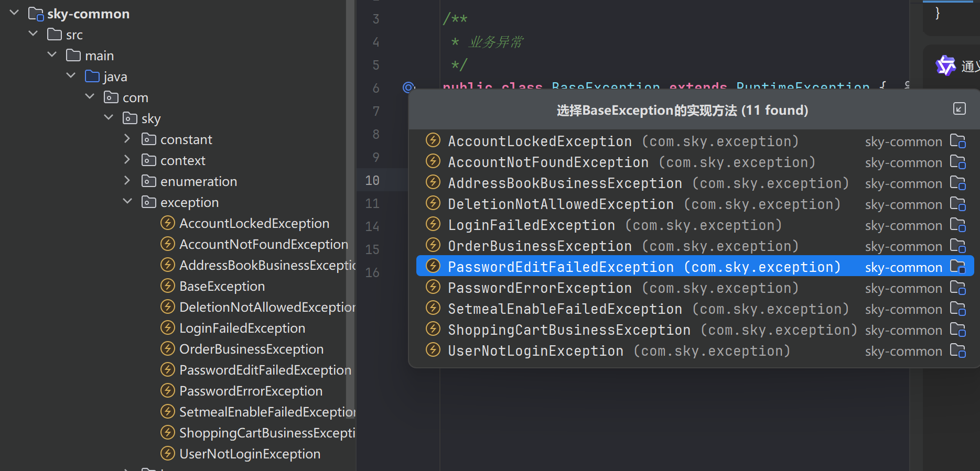Open OrderBusinessException in project tree
980x471 pixels.
(251, 349)
